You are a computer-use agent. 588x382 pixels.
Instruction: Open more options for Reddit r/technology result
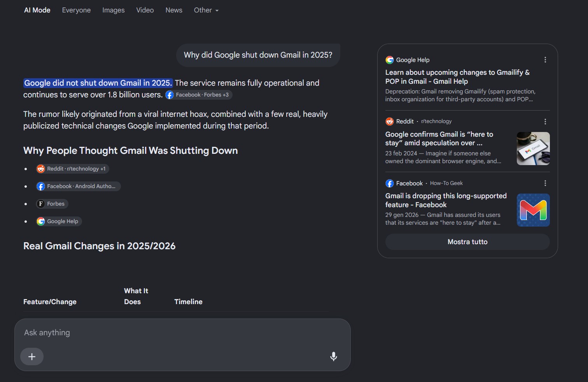click(545, 121)
